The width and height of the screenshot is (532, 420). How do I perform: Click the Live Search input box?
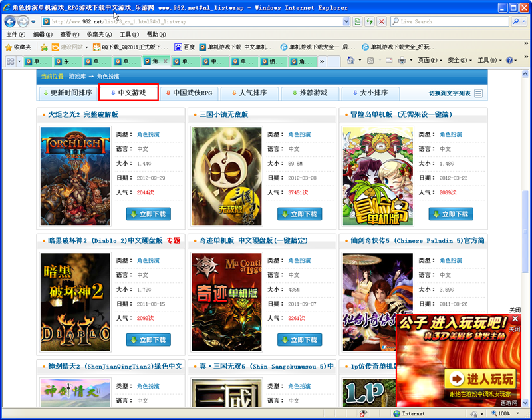(x=450, y=21)
